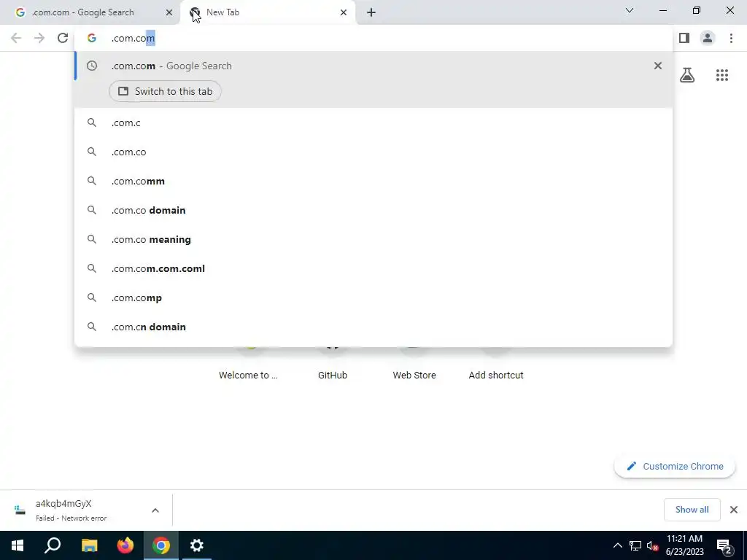747x560 pixels.
Task: Pick the .com.comm suggestion
Action: [373, 181]
